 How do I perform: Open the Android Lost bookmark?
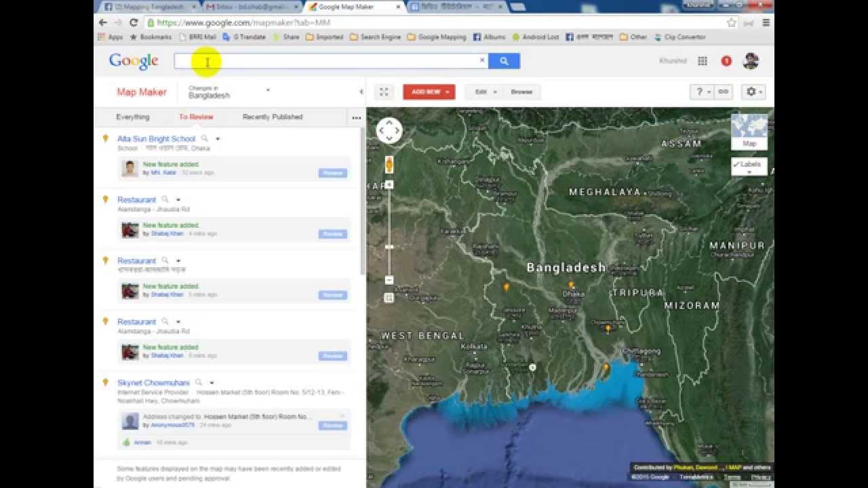point(536,37)
